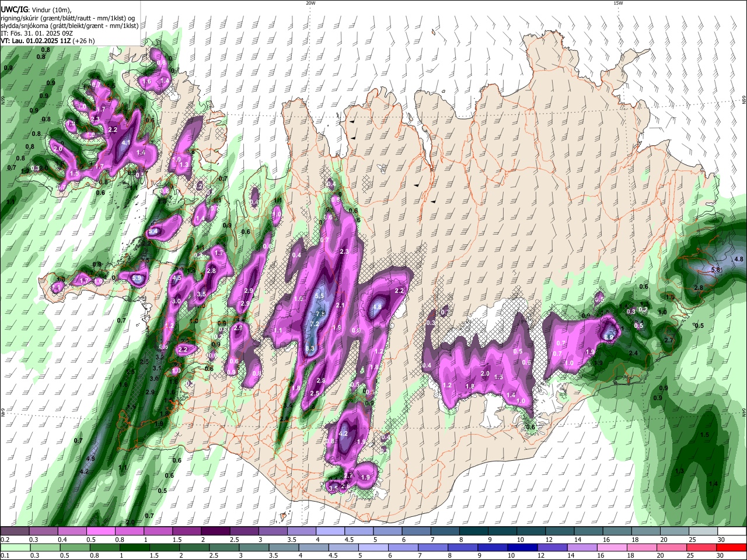The height and width of the screenshot is (560, 747).
Task: Pick the dark blue swatch labeled 10 in the lower legend row
Action: click(x=522, y=548)
